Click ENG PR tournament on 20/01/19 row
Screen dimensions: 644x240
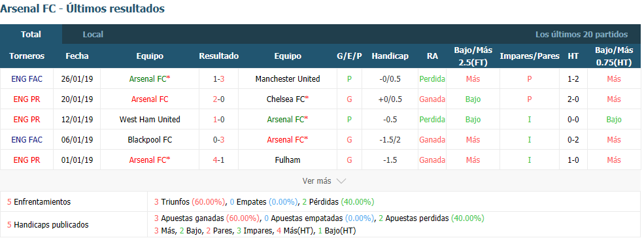(x=27, y=99)
